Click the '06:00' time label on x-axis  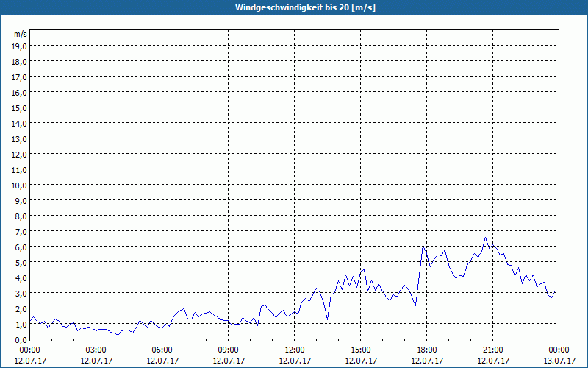point(162,350)
